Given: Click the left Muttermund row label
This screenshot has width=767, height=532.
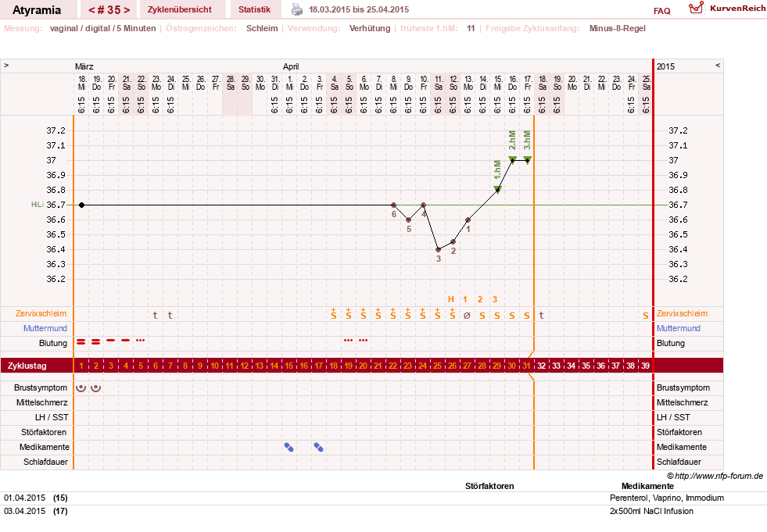Looking at the screenshot, I should tap(45, 328).
